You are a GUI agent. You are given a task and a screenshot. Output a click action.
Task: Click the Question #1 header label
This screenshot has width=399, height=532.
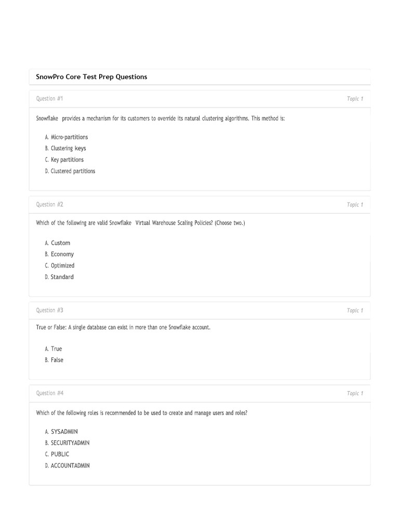(x=49, y=99)
